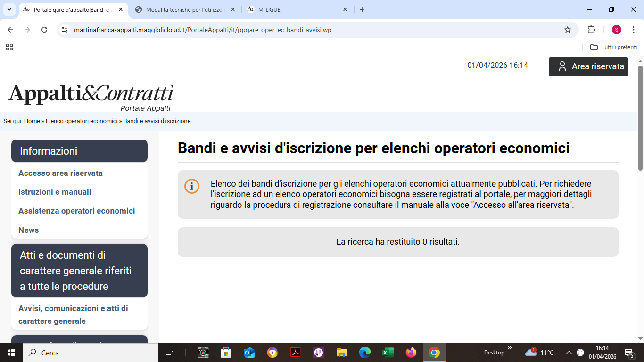Expand the tab search dropdown arrow
Viewport: 644px width, 362px height.
[x=9, y=9]
